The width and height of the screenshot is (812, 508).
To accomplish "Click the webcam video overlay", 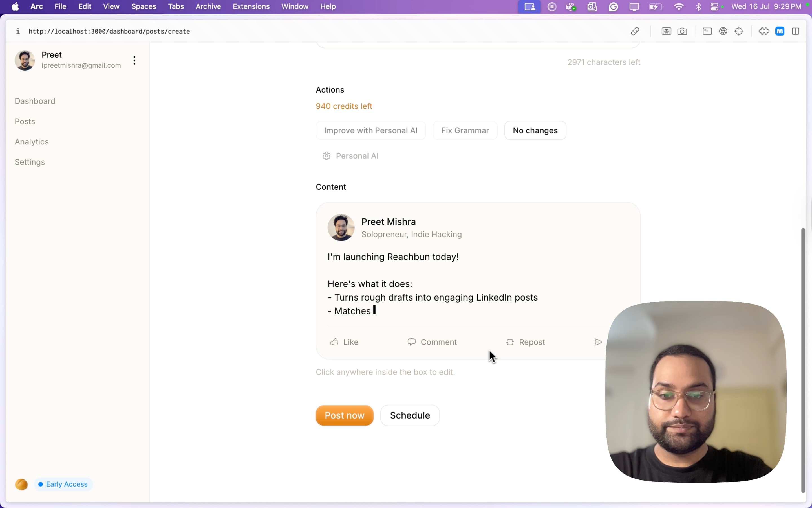I will point(696,392).
